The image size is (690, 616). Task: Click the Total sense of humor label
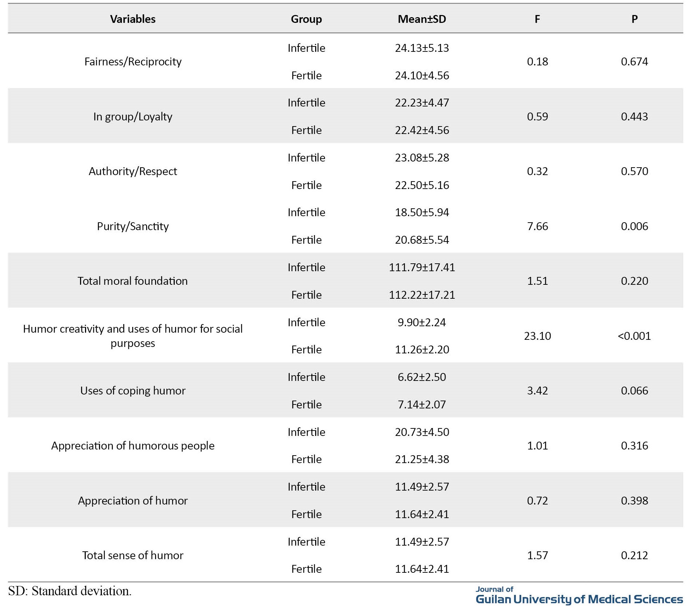click(x=133, y=555)
